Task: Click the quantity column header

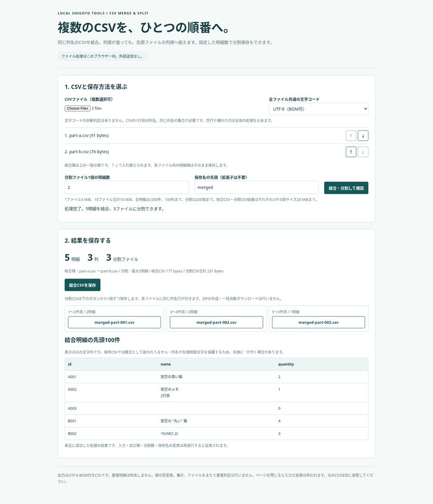Action: (x=286, y=364)
